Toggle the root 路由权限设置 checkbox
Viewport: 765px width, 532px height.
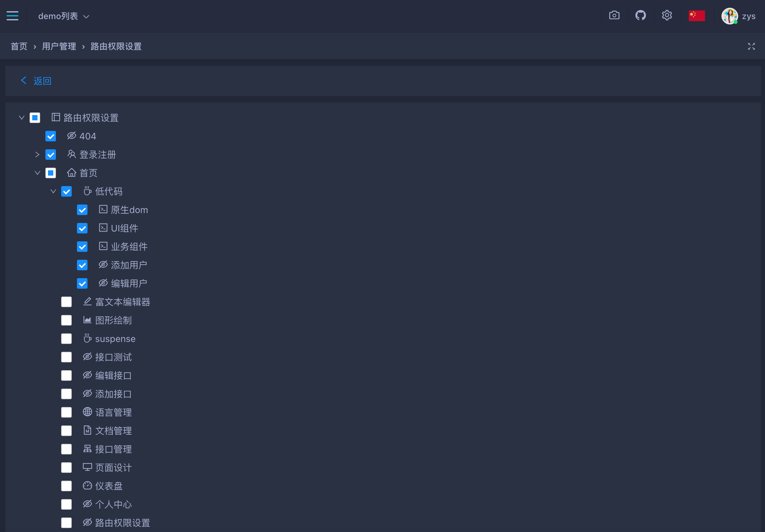[35, 118]
